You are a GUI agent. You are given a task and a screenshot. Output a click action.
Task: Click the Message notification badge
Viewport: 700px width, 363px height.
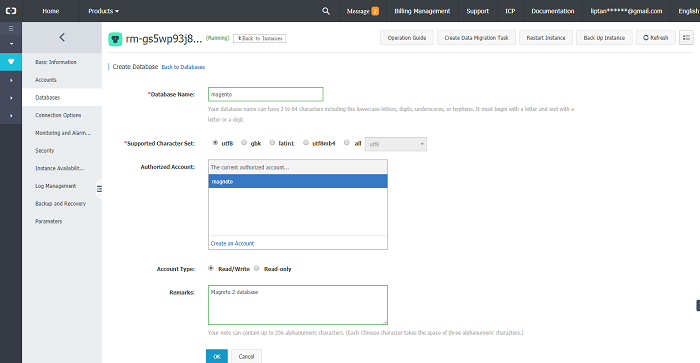375,11
